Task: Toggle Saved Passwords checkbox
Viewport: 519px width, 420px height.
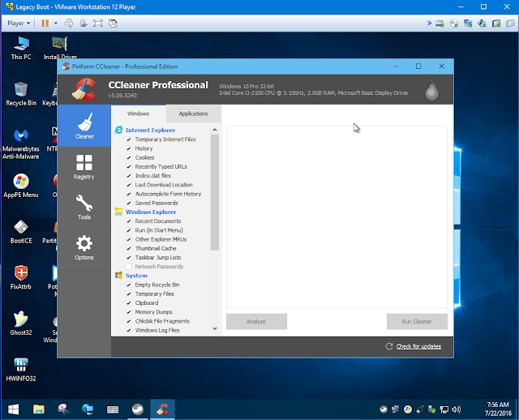Action: click(129, 204)
